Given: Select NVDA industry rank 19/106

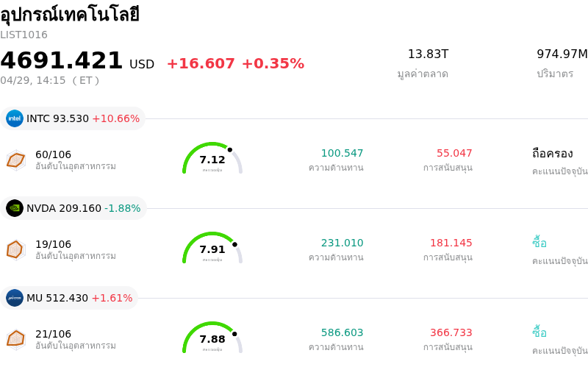Looking at the screenshot, I should (x=54, y=244).
